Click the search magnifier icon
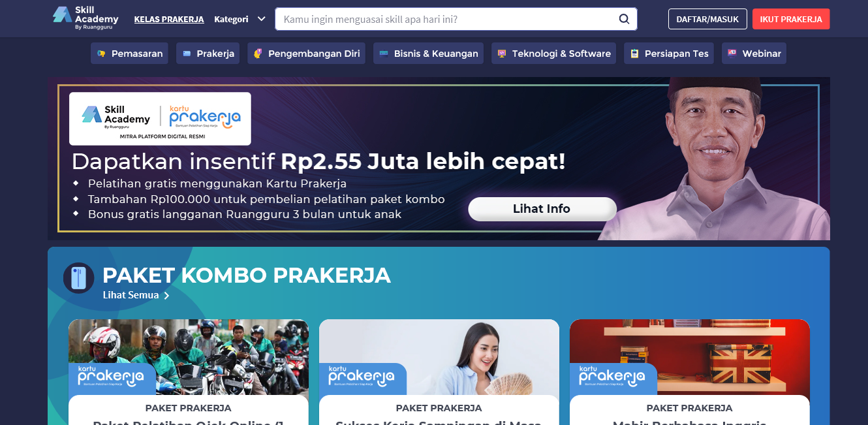Viewport: 868px width, 425px height. (624, 19)
